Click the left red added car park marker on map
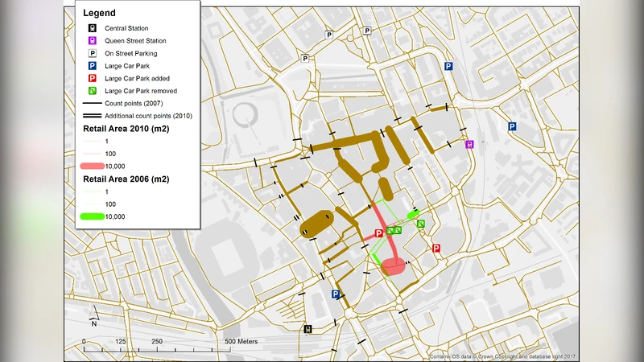 click(379, 233)
